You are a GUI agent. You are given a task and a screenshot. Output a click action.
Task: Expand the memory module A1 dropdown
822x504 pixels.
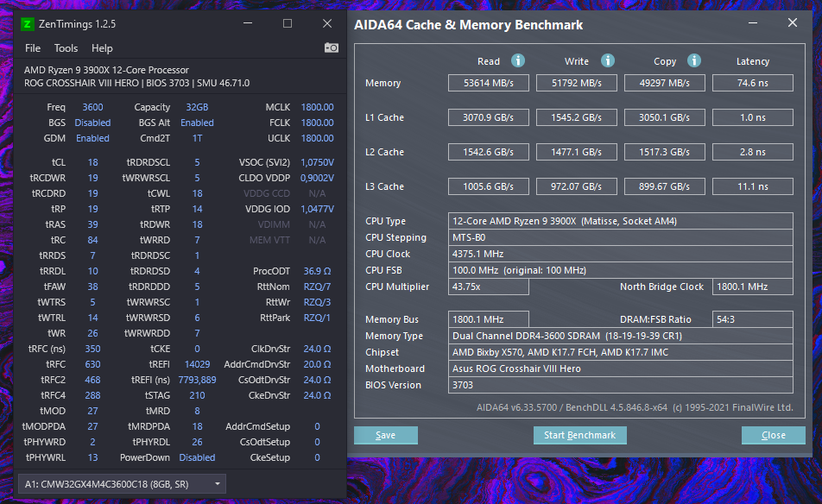122,484
